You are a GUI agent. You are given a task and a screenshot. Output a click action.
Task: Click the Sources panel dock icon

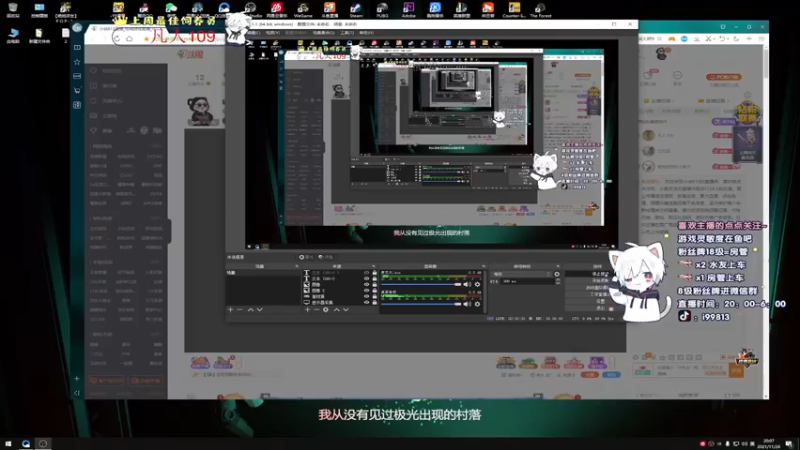[x=373, y=266]
